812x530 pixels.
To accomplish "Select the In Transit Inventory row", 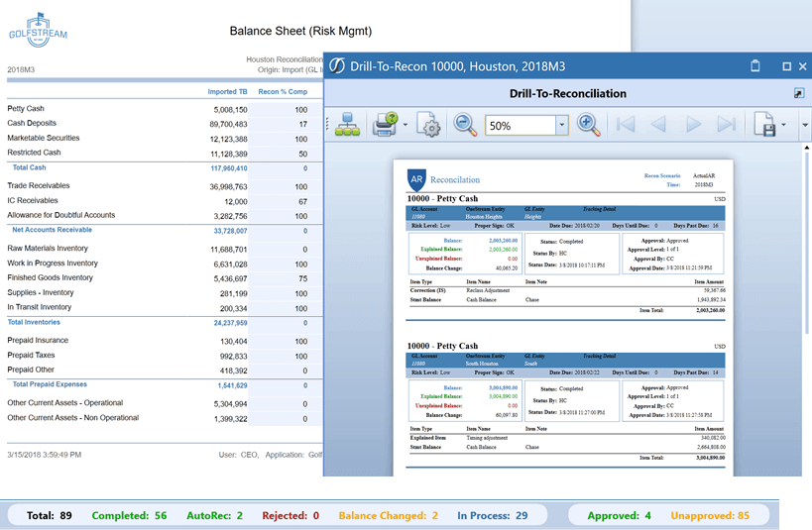I will coord(40,307).
